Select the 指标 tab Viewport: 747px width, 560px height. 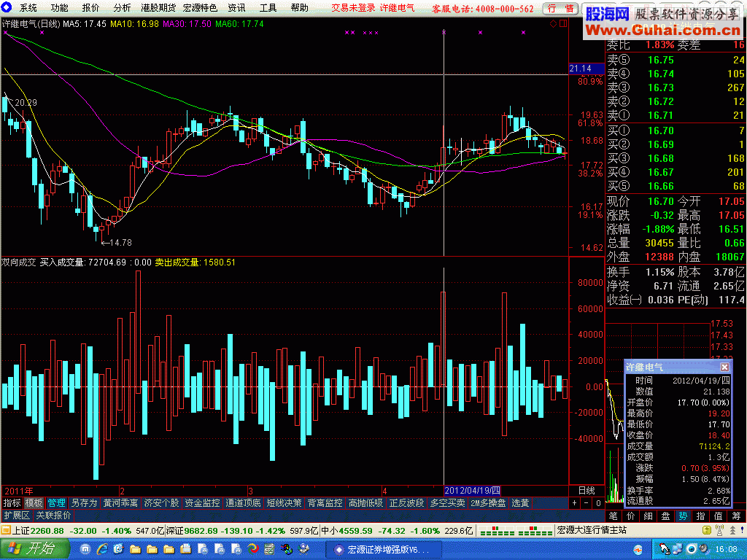coord(12,503)
